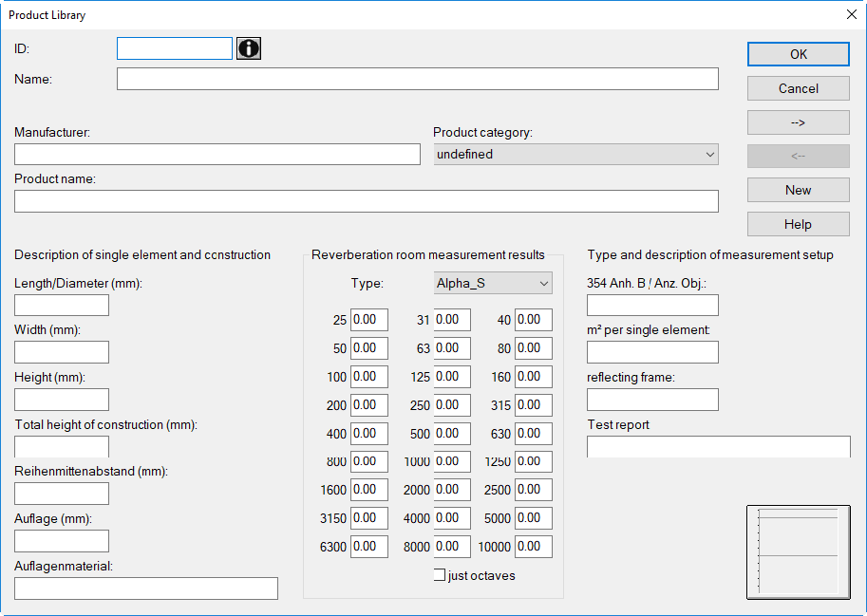This screenshot has height=616, width=867.
Task: Click the 25 Hz value field
Action: pyautogui.click(x=368, y=320)
